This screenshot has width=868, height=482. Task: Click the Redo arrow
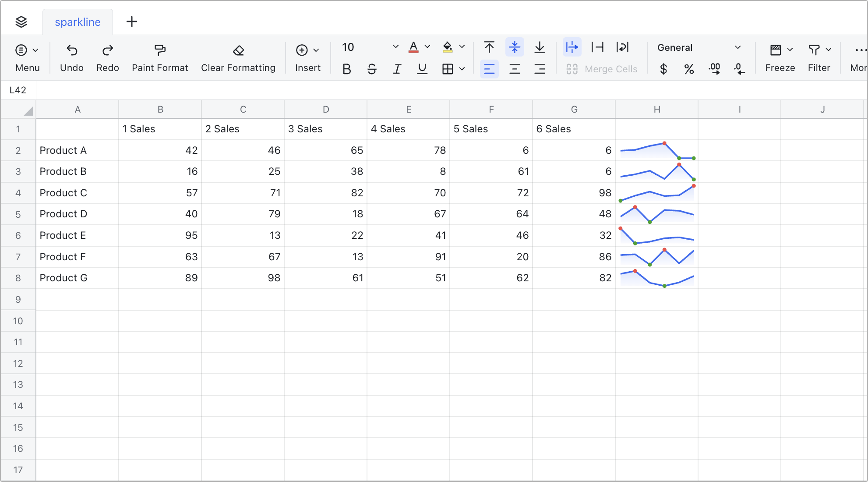[108, 50]
